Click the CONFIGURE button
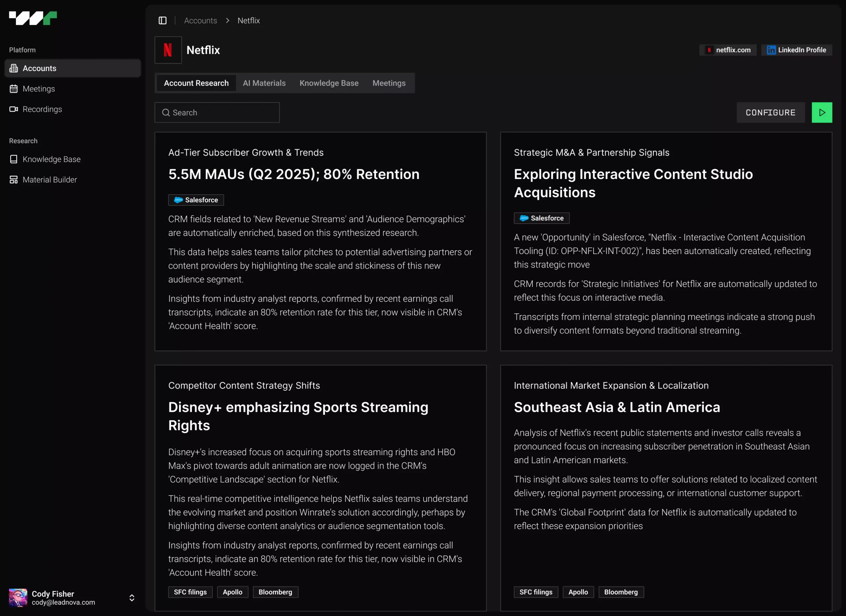846x616 pixels. point(771,113)
